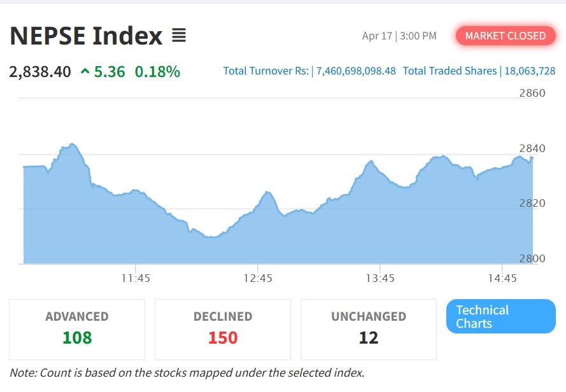Viewport: 566px width, 392px height.
Task: Click the 11:45 time axis label
Action: [x=135, y=279]
